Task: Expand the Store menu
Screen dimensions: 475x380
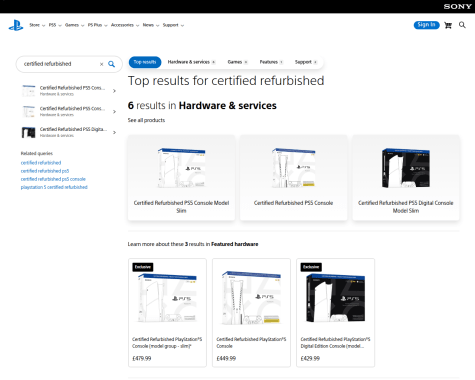Action: [37, 25]
